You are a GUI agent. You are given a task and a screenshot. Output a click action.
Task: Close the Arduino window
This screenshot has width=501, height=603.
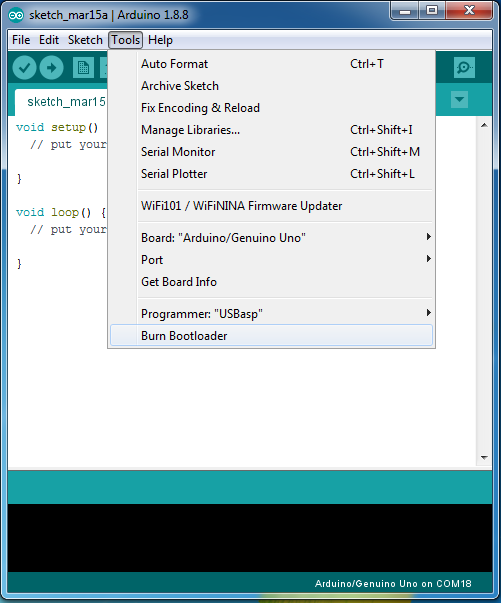[469, 11]
